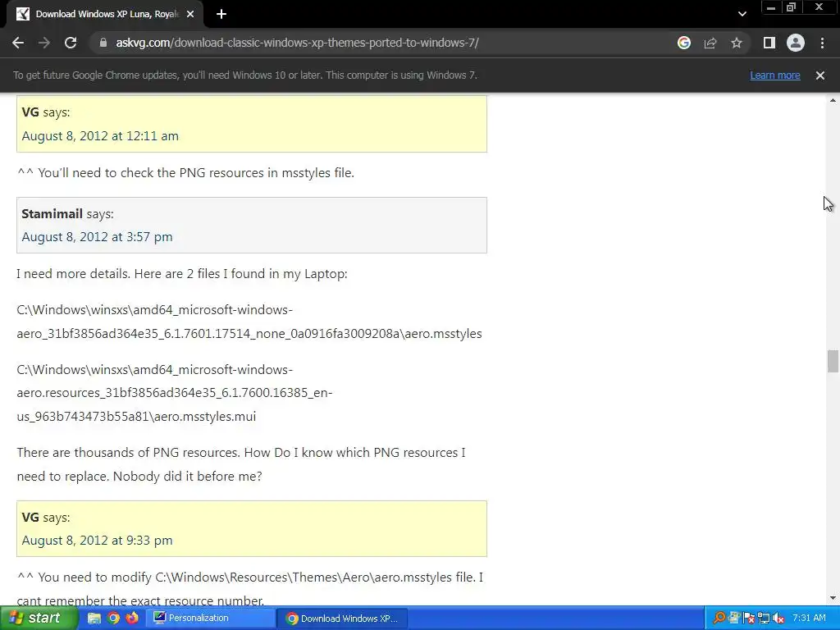840x630 pixels.
Task: Open the Learn more link
Action: pos(774,75)
